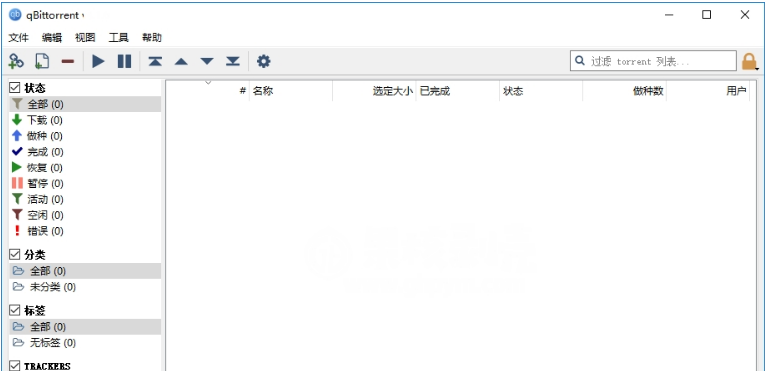Filter by 暂停 (0) status

[85, 184]
